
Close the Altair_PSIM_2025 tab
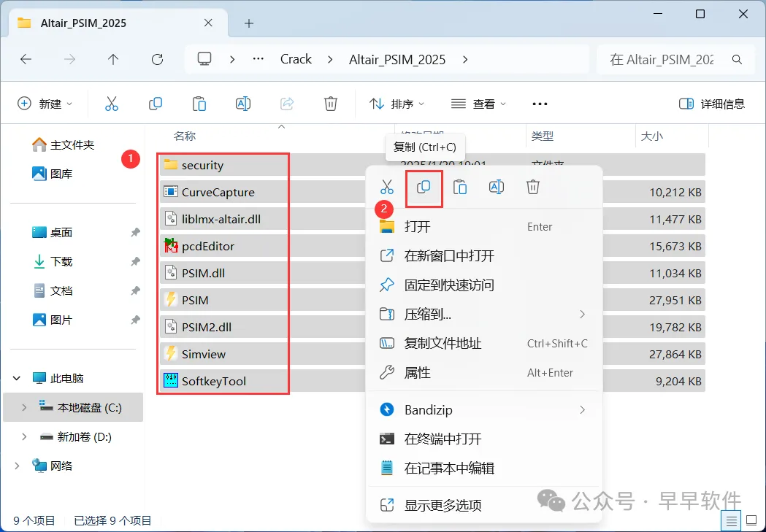(208, 23)
